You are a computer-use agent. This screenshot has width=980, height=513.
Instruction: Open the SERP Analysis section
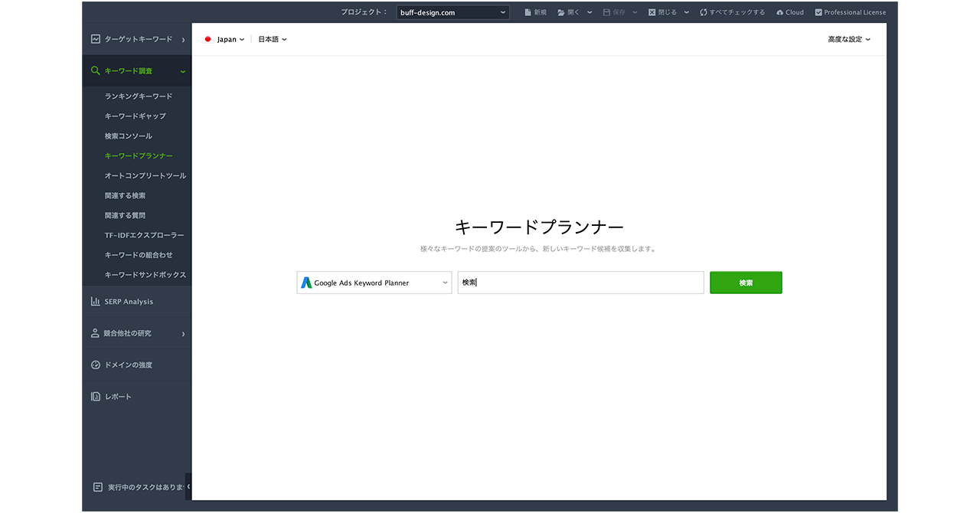(x=129, y=302)
